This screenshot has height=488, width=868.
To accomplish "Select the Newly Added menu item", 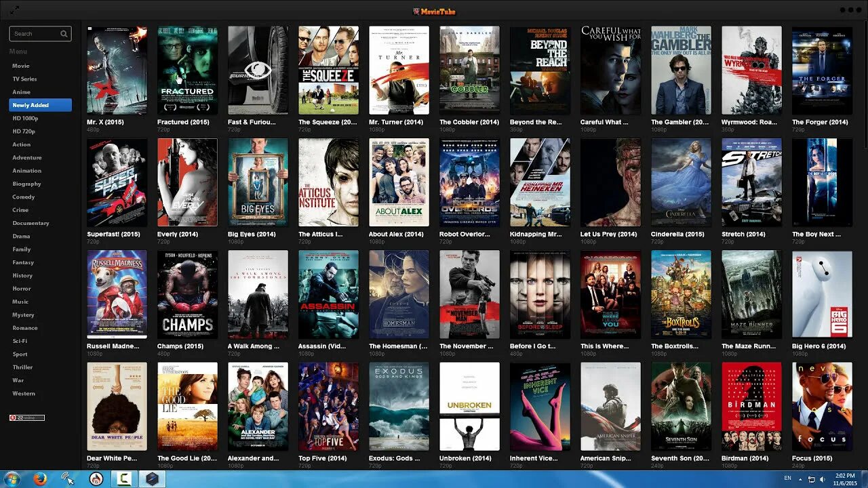I will click(40, 105).
